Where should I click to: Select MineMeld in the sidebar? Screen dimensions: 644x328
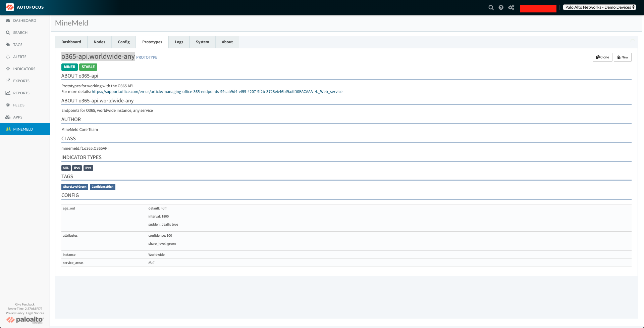point(23,129)
